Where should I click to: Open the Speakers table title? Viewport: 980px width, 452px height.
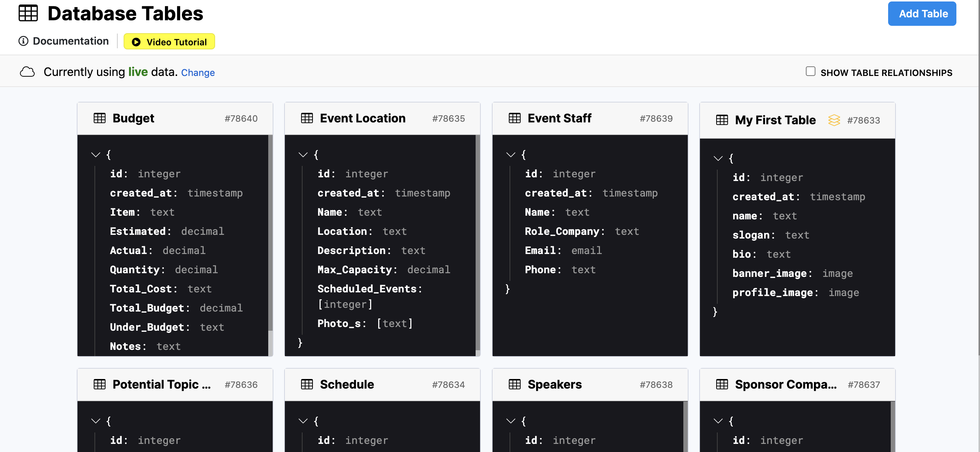pyautogui.click(x=555, y=384)
